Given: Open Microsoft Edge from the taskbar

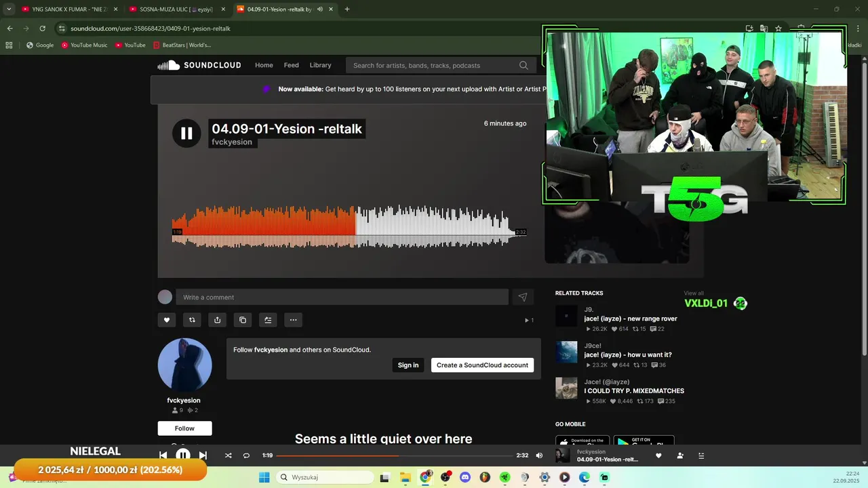Looking at the screenshot, I should pos(585,477).
